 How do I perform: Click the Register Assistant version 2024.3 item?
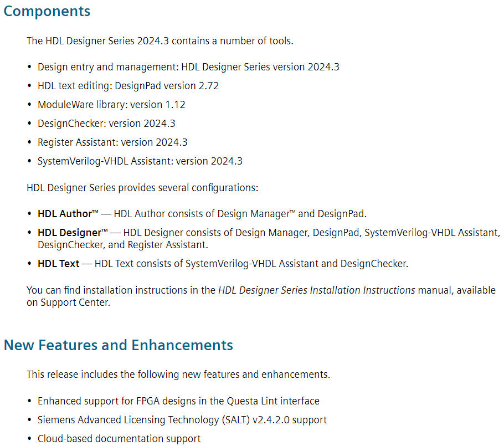click(x=112, y=142)
